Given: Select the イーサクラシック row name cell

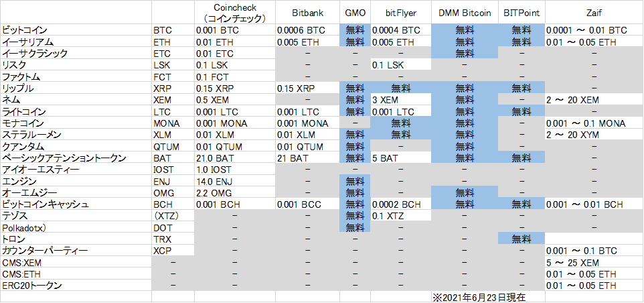Looking at the screenshot, I should coord(76,53).
